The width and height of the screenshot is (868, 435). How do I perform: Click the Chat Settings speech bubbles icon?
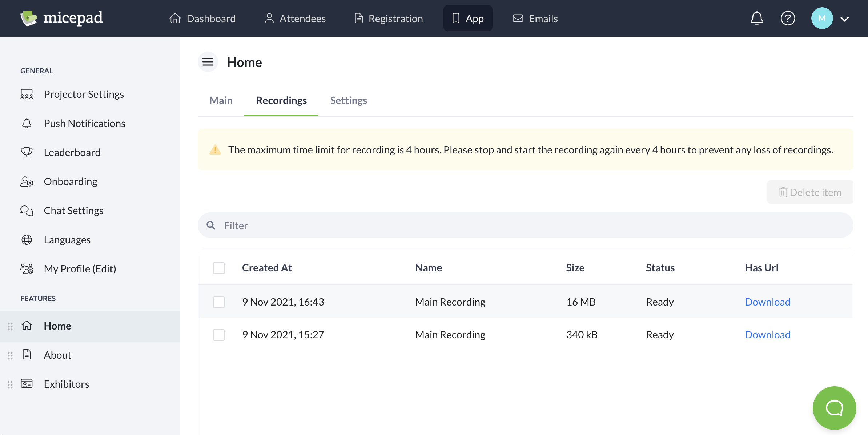click(x=27, y=211)
